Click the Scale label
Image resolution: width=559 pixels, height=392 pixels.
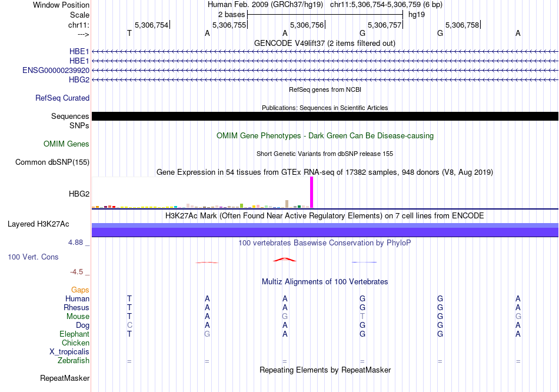click(x=80, y=15)
